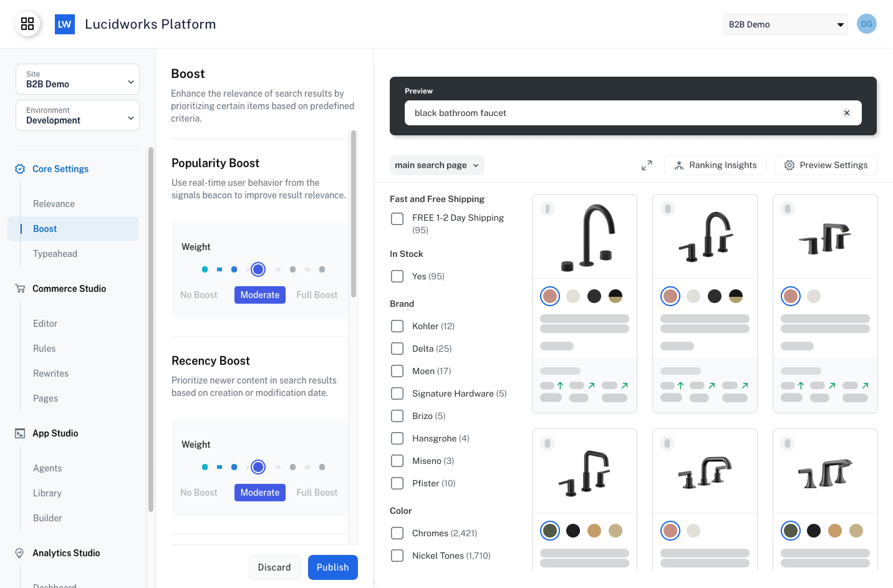Check the Pfister brand filter

point(397,483)
